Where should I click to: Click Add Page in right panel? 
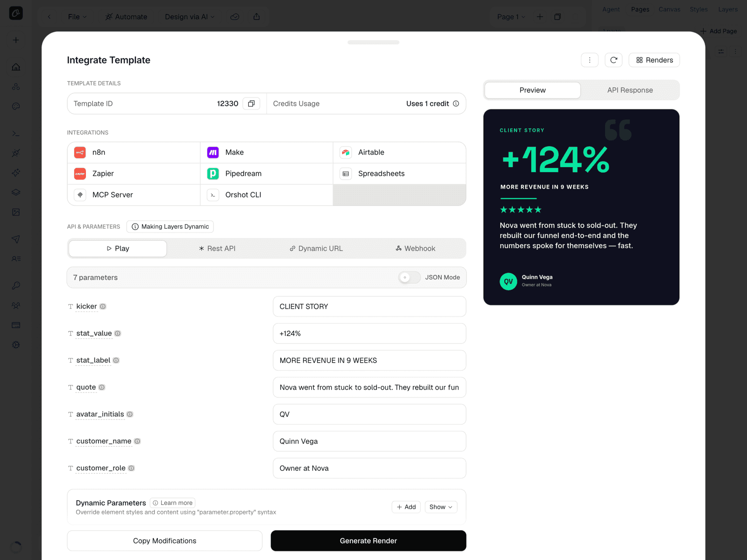coord(719,31)
